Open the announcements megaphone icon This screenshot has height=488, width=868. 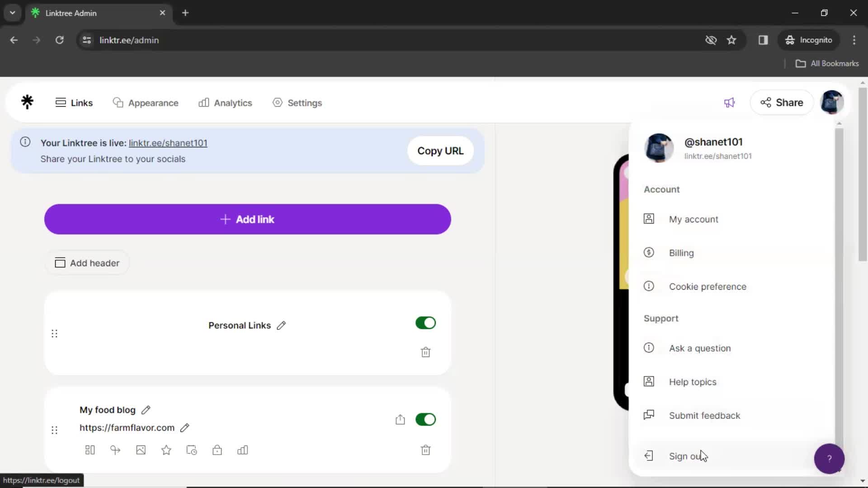[x=729, y=103]
